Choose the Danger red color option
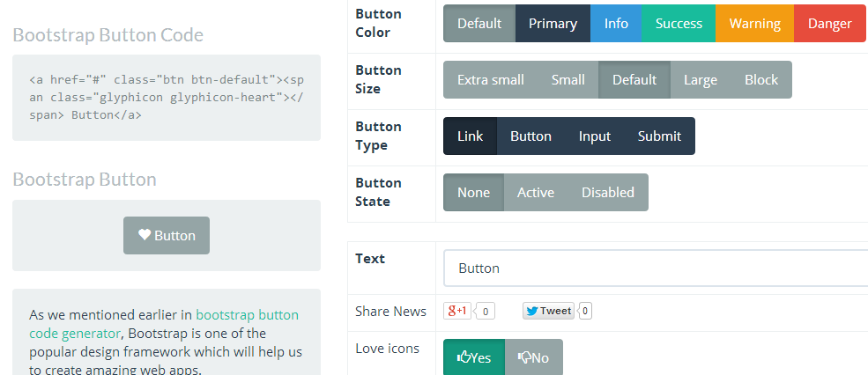 point(828,24)
